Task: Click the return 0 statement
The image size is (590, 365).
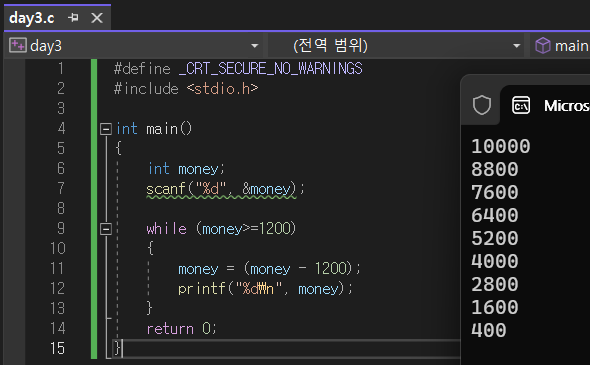Action: pos(181,329)
